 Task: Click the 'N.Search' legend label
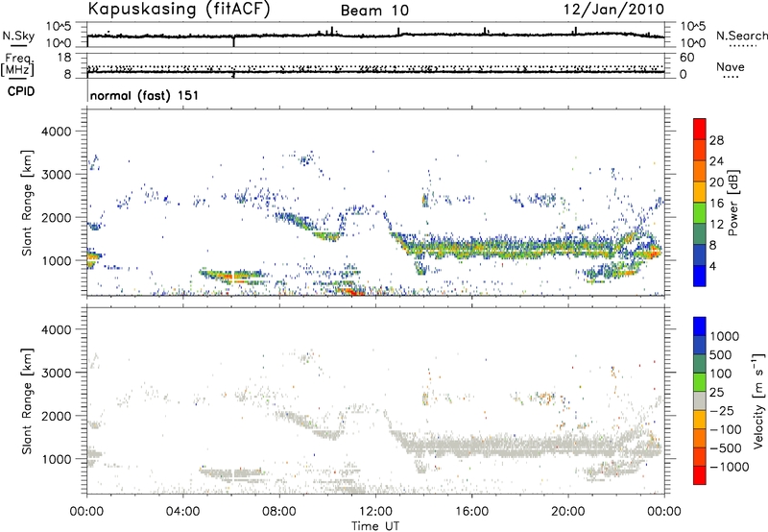pyautogui.click(x=742, y=36)
